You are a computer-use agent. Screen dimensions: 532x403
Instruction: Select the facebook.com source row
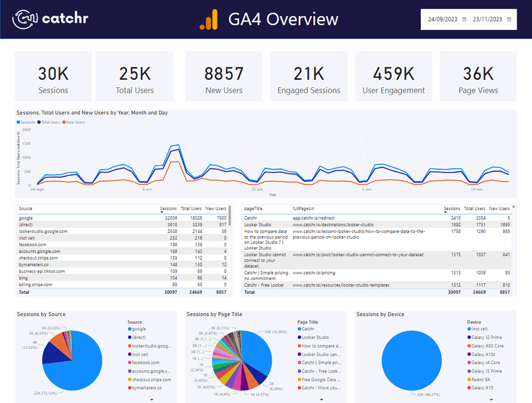click(x=122, y=245)
